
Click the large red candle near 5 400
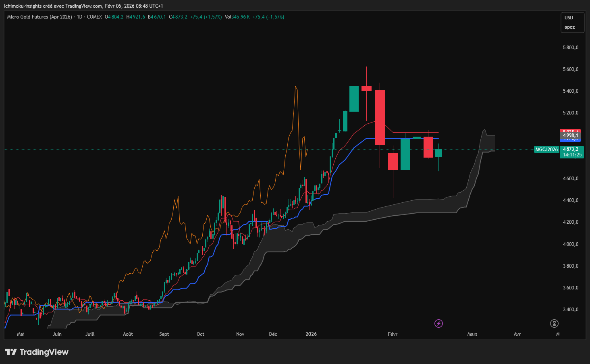click(380, 117)
